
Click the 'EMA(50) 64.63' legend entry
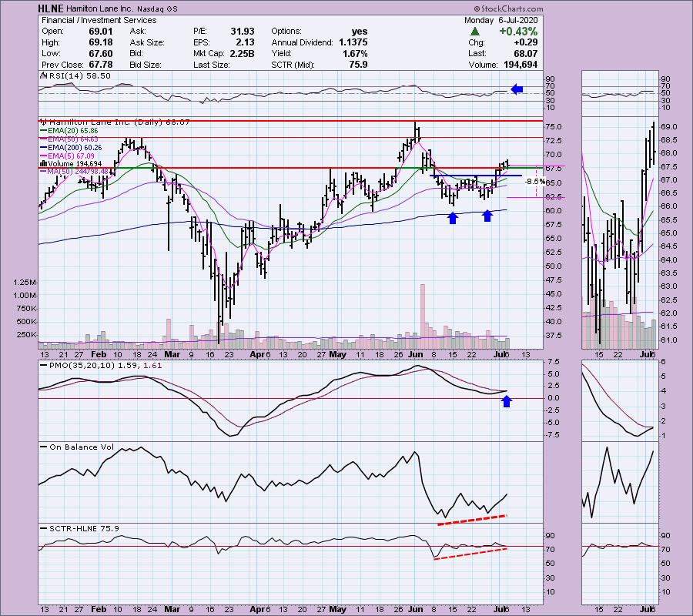pyautogui.click(x=73, y=139)
